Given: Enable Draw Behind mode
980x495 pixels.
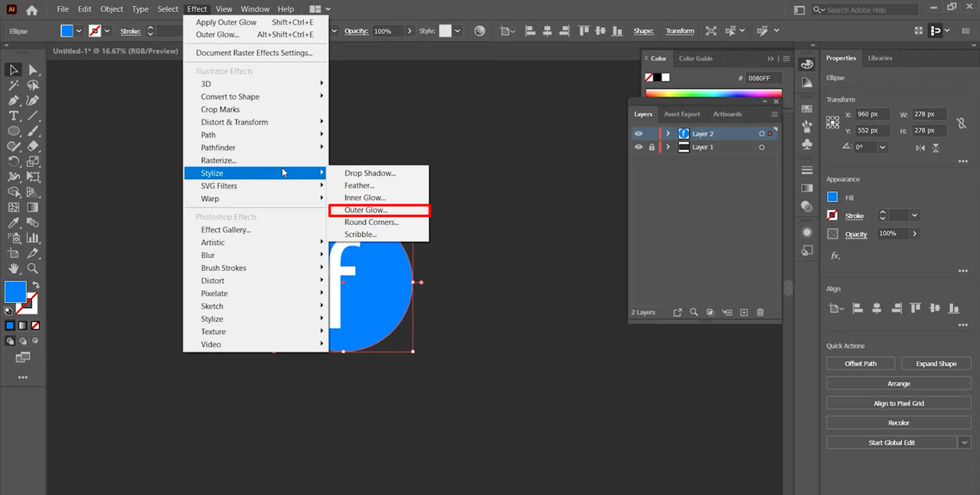Looking at the screenshot, I should point(23,341).
